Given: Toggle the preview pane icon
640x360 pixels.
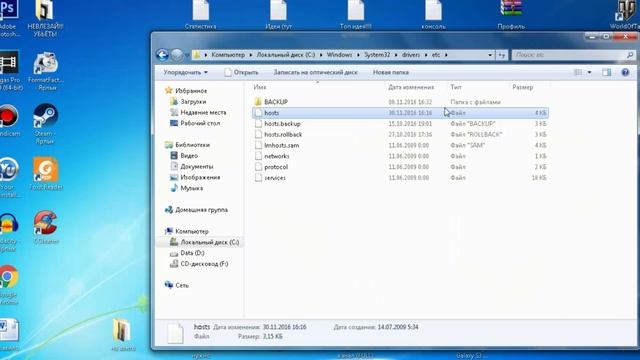Looking at the screenshot, I should click(x=607, y=72).
